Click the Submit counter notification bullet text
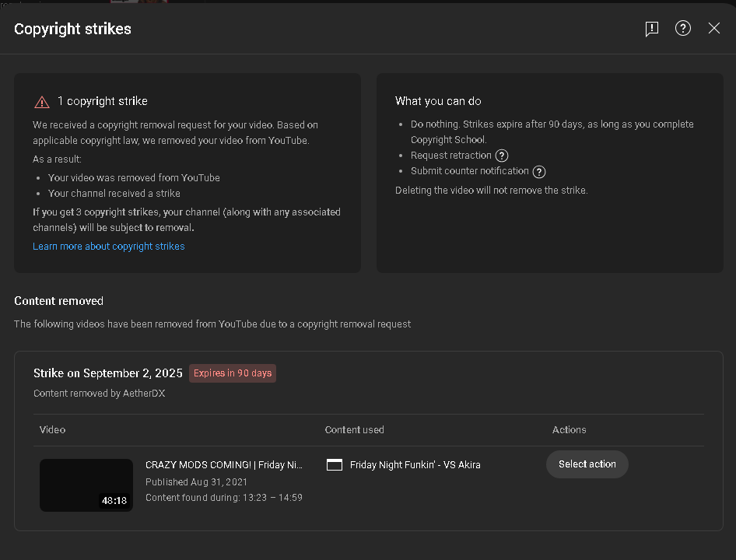Image resolution: width=736 pixels, height=560 pixels. (x=469, y=171)
